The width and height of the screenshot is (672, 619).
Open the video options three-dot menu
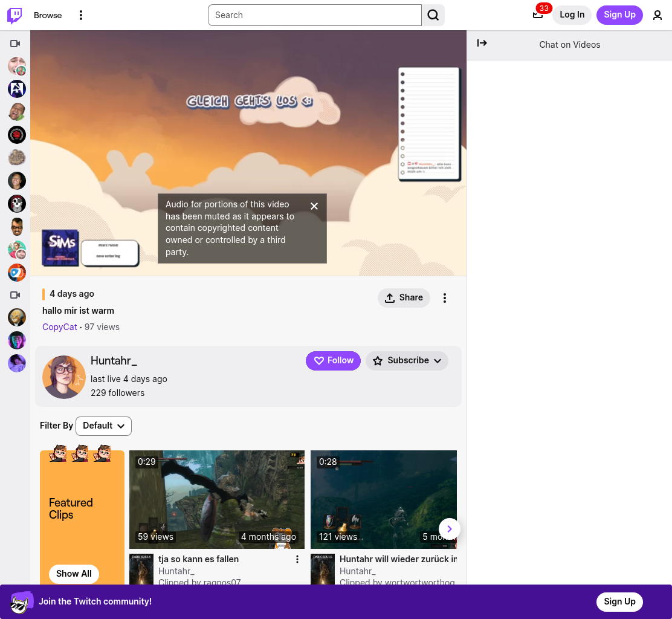pos(444,298)
